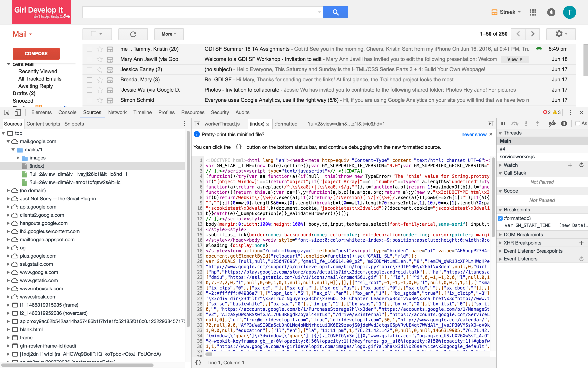The width and height of the screenshot is (588, 368).
Task: Click step out of function icon
Action: pyautogui.click(x=537, y=124)
